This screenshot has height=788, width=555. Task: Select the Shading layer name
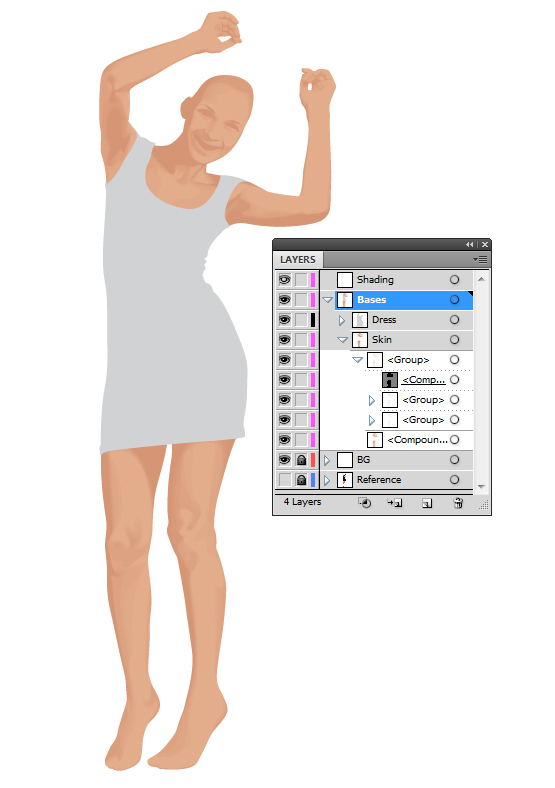(x=375, y=279)
